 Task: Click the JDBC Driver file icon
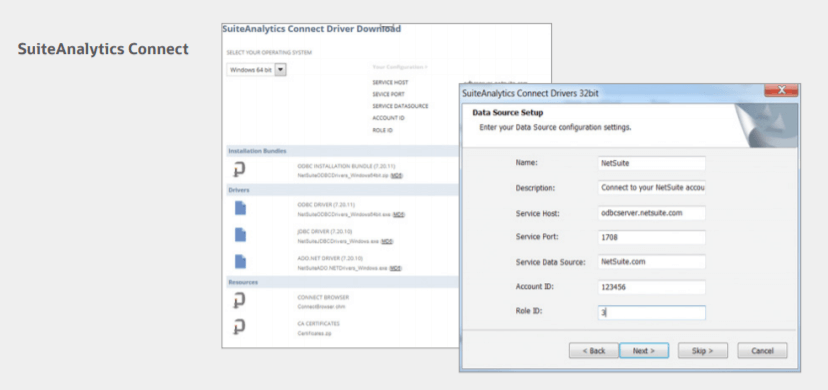coord(240,235)
